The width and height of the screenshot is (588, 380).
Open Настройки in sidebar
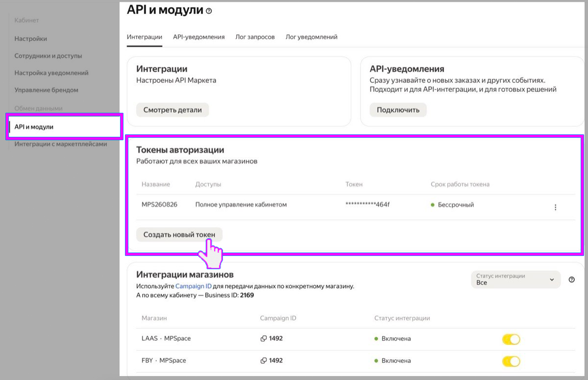coord(31,39)
